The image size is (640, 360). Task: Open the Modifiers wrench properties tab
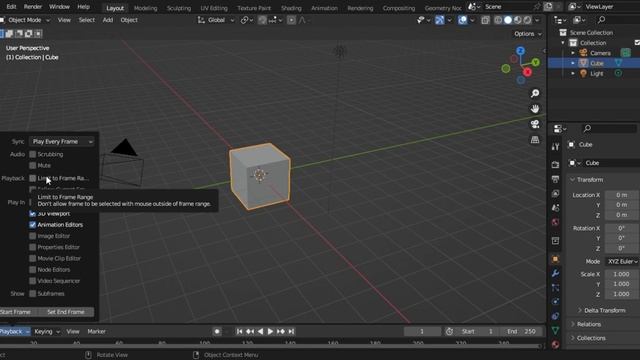pos(555,273)
